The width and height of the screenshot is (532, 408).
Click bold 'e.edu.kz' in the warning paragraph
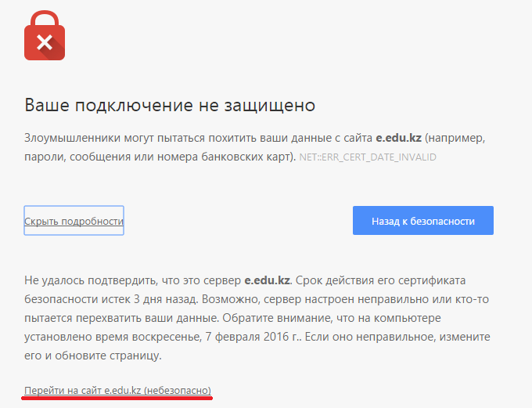pos(399,138)
